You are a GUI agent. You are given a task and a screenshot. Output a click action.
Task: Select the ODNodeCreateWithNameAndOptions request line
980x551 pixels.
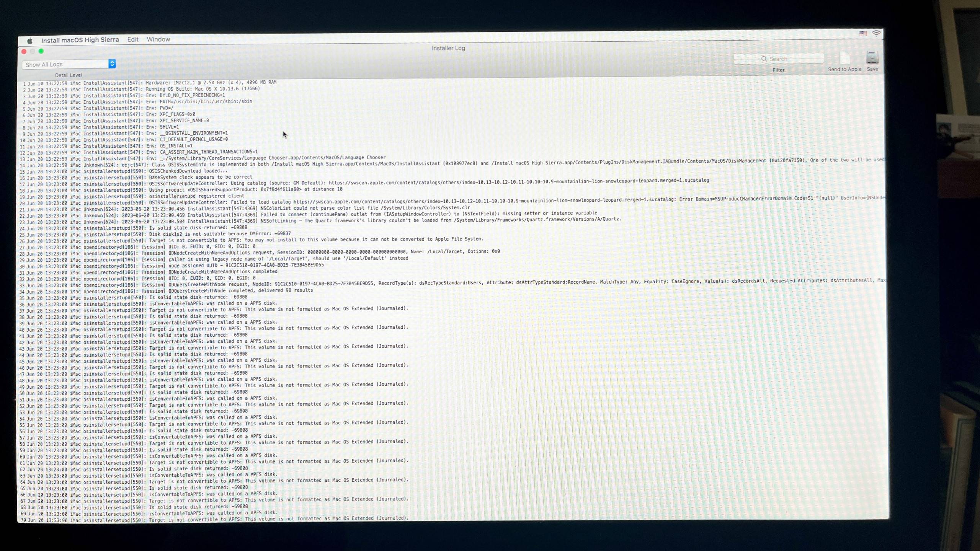pyautogui.click(x=260, y=253)
